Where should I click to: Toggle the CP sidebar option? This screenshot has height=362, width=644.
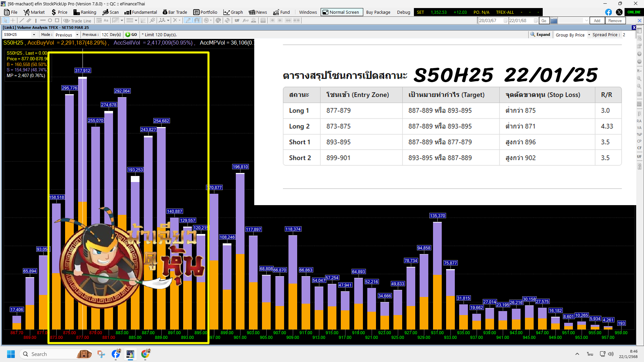(x=639, y=141)
